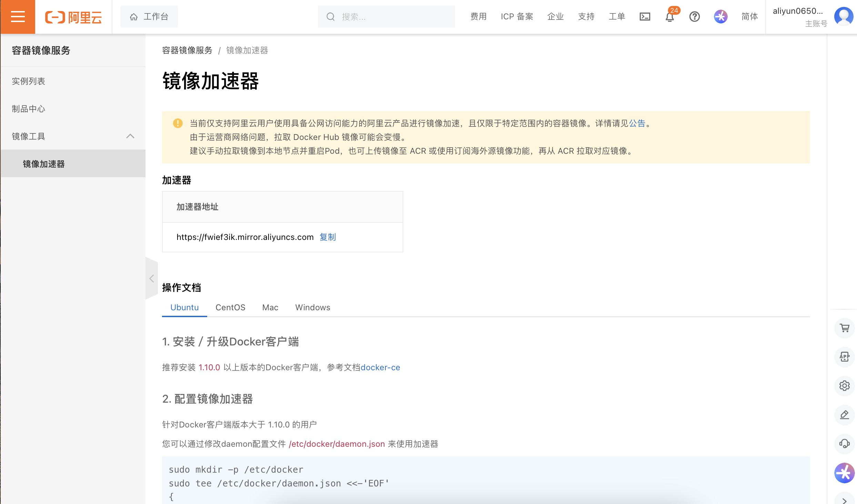
Task: Switch to the CentOS tab
Action: (x=230, y=308)
